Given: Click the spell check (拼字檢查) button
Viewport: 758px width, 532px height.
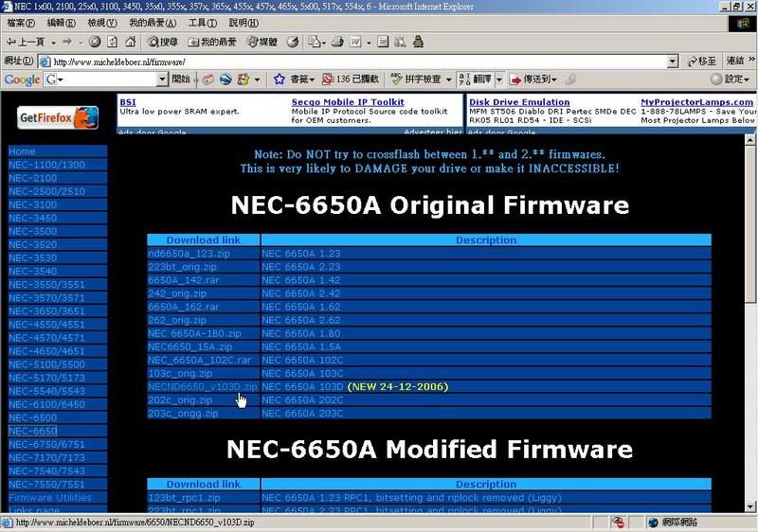Looking at the screenshot, I should 416,80.
